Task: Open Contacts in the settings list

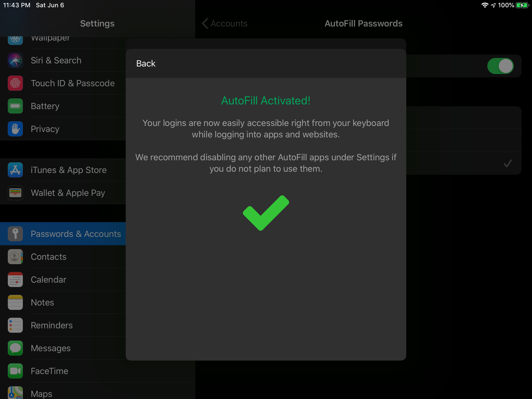Action: click(49, 257)
